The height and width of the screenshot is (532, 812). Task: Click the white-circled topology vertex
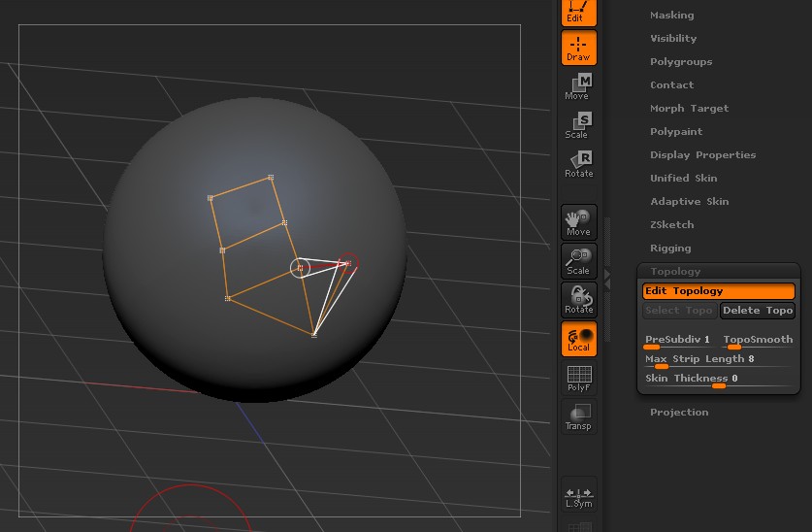(300, 268)
